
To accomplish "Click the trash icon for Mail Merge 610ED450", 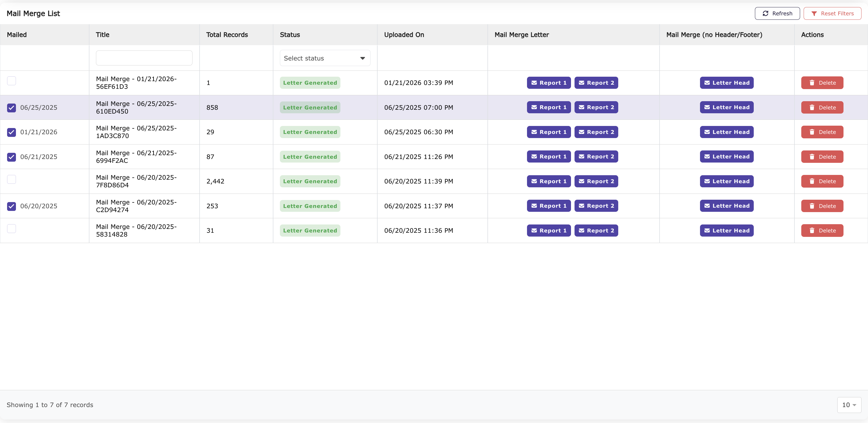I will 812,107.
